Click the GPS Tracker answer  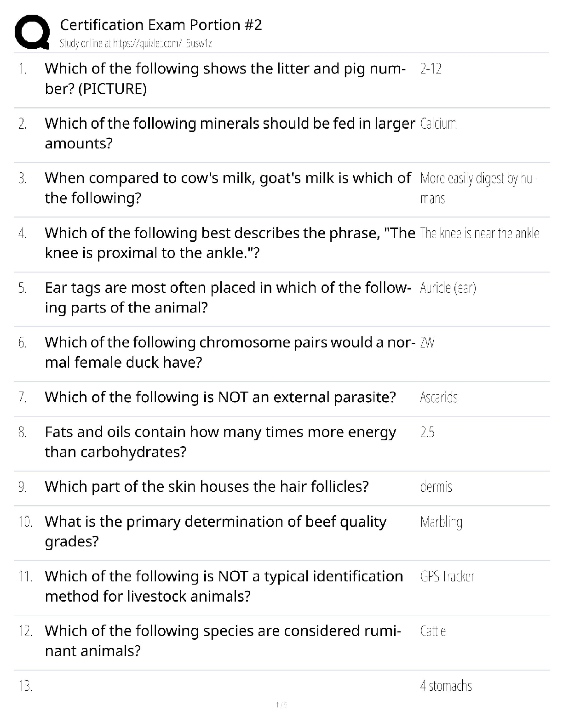447,577
